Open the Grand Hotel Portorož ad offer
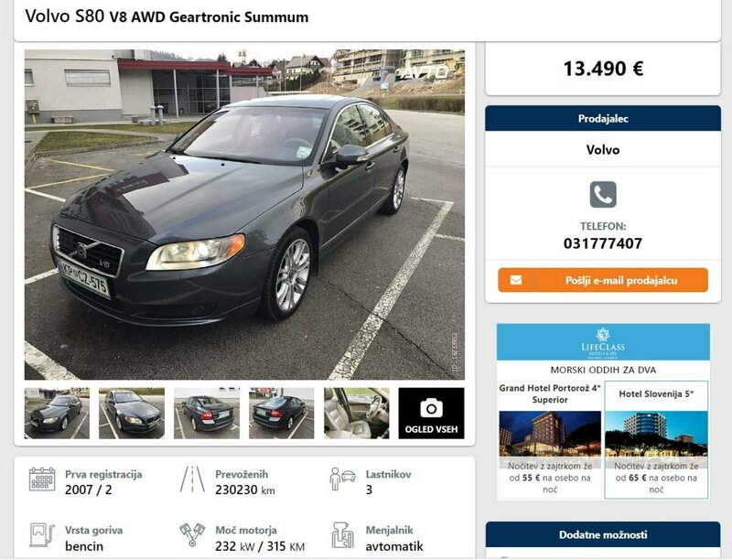 [550, 440]
